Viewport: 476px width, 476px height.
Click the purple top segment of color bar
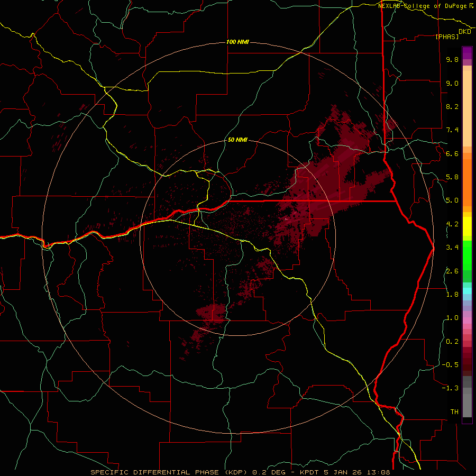[467, 53]
